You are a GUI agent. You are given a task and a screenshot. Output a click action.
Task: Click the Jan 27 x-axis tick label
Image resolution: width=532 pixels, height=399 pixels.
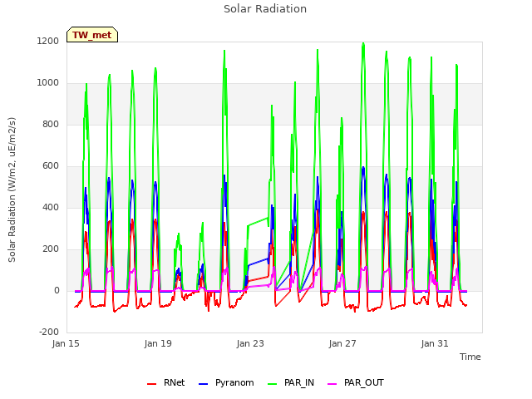click(x=342, y=343)
